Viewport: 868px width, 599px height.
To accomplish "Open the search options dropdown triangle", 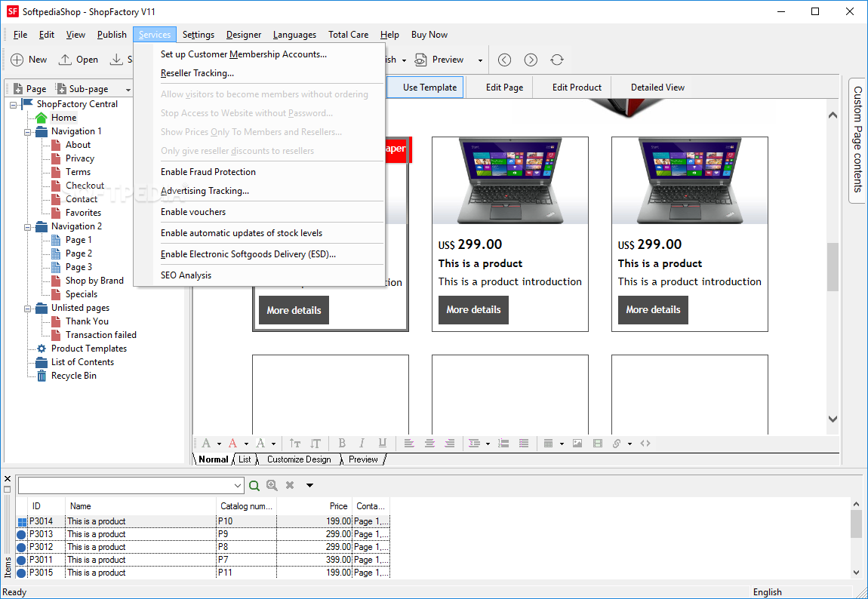I will pos(309,485).
